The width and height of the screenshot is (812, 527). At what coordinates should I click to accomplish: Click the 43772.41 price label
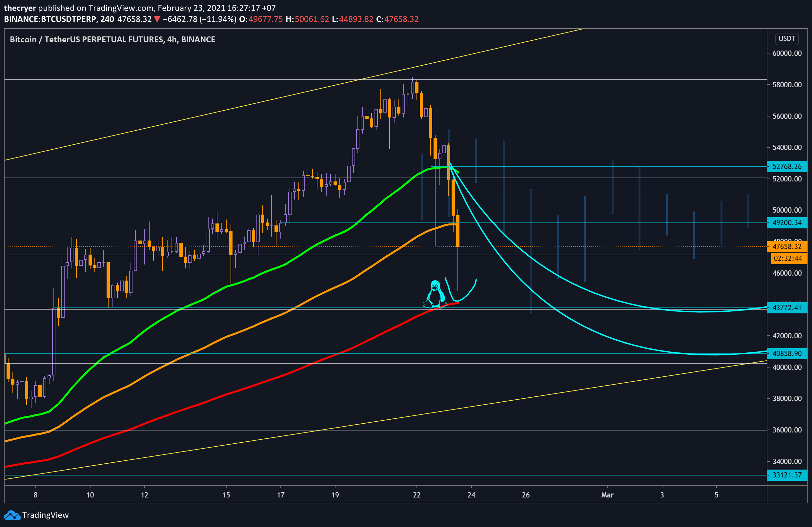coord(787,307)
